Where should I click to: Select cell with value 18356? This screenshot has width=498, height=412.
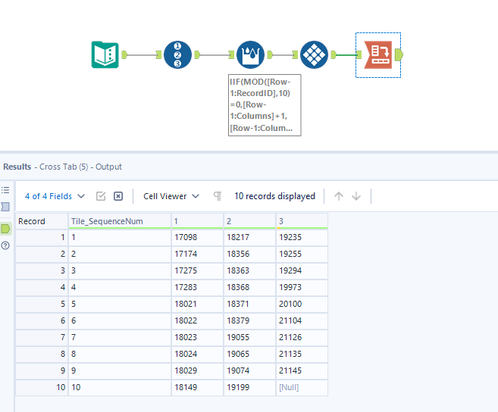250,254
